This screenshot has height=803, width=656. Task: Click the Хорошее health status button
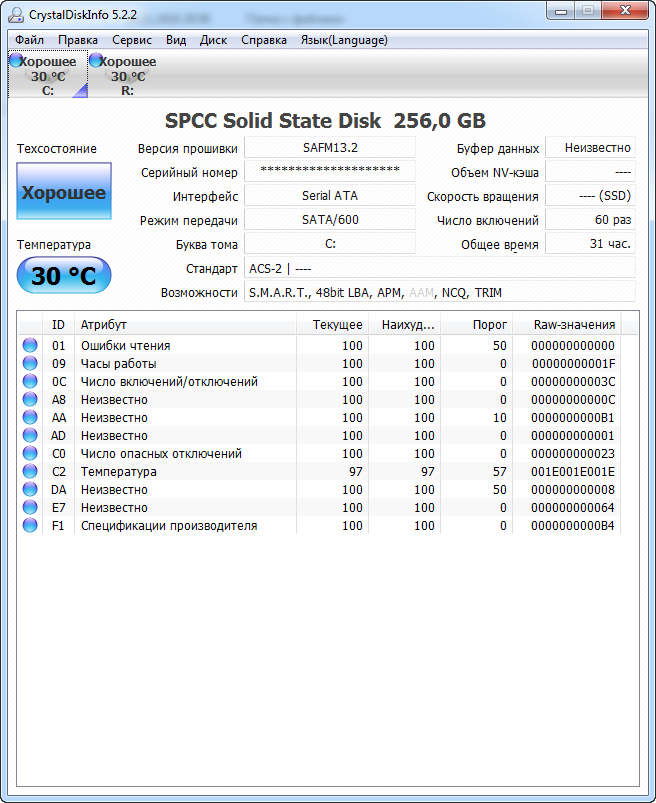point(64,192)
